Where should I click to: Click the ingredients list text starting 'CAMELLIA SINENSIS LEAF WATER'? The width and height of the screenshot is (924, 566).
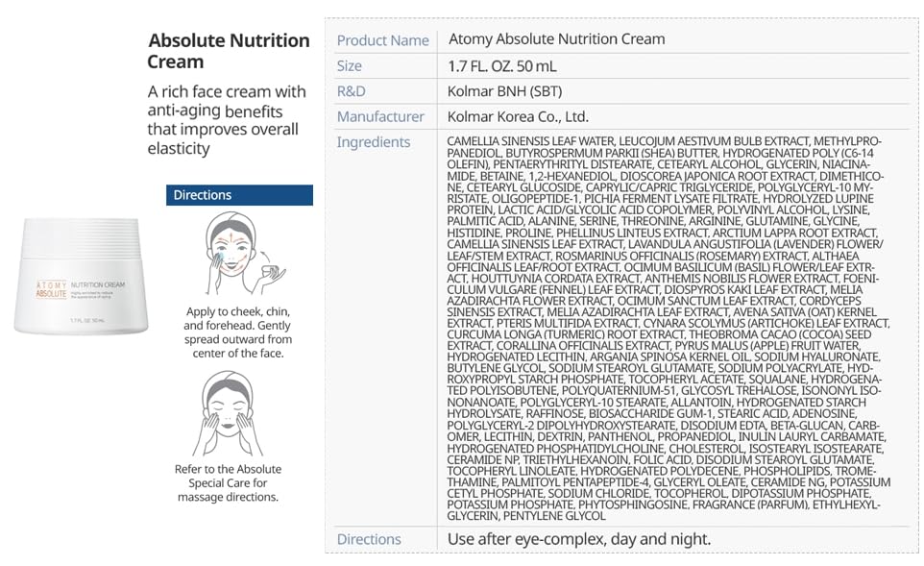coord(669,329)
